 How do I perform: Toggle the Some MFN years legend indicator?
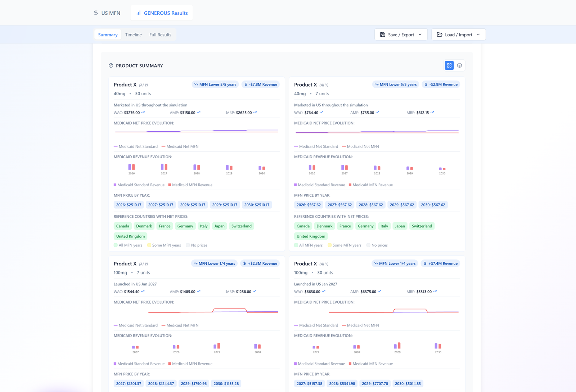[x=149, y=245]
